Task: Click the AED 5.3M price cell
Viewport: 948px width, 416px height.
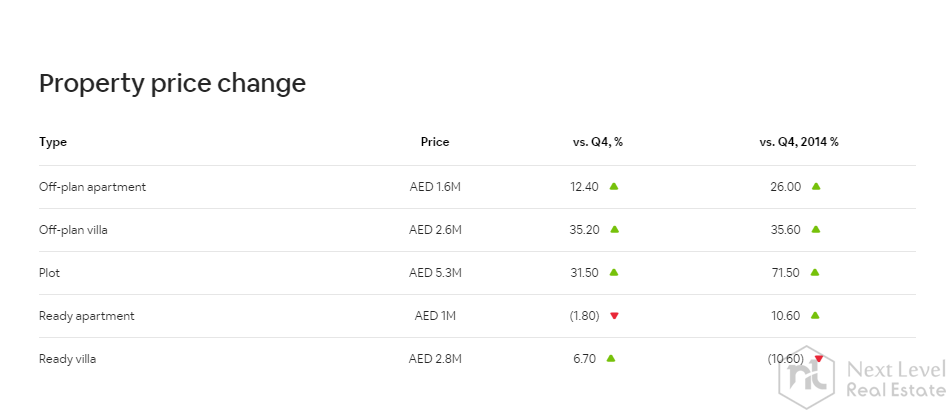Action: [x=435, y=273]
